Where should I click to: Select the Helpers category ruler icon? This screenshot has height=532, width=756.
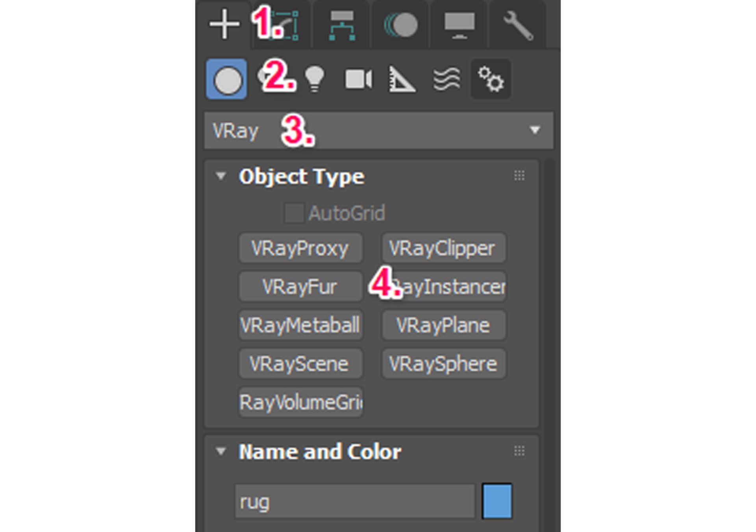(x=402, y=79)
